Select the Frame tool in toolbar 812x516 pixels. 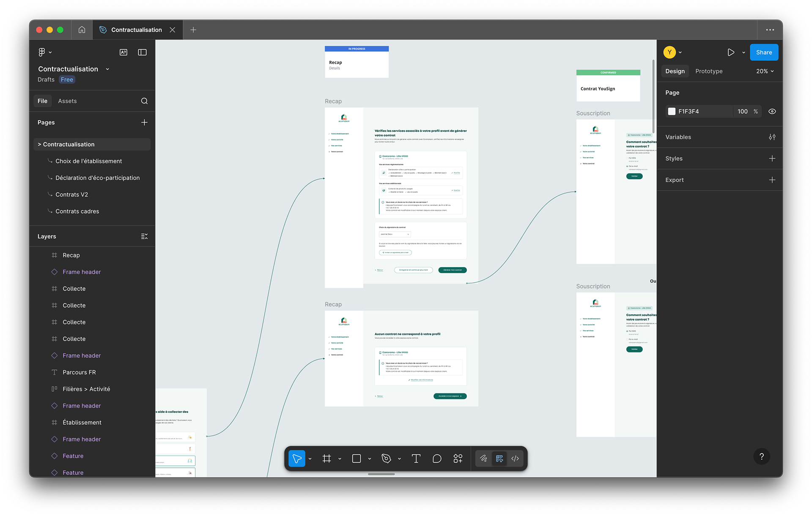pyautogui.click(x=326, y=459)
